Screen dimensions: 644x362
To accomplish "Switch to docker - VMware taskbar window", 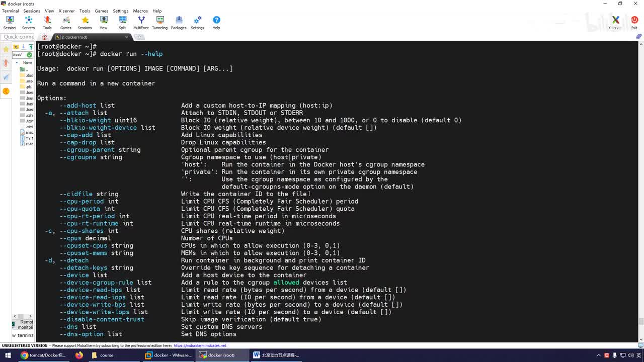I will pyautogui.click(x=169, y=355).
